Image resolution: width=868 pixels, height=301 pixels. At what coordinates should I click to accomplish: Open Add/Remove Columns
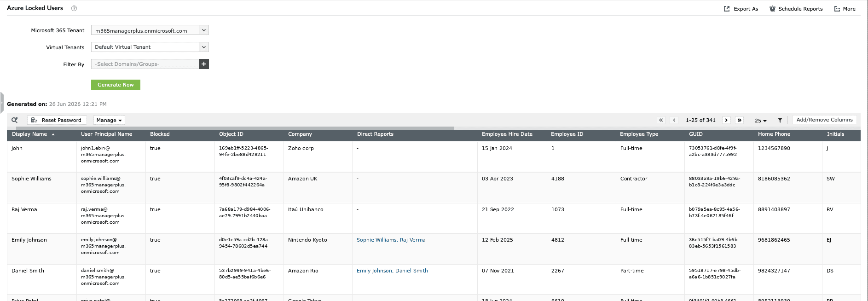[824, 120]
